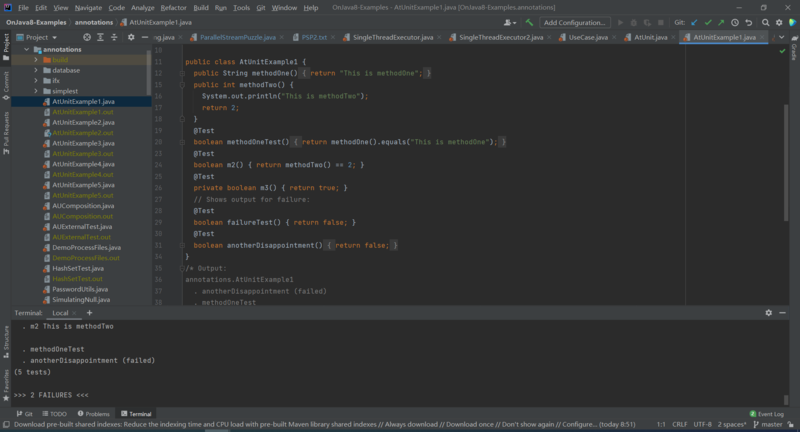
Task: Select AtUnitExample2.java in project tree
Action: 83,122
